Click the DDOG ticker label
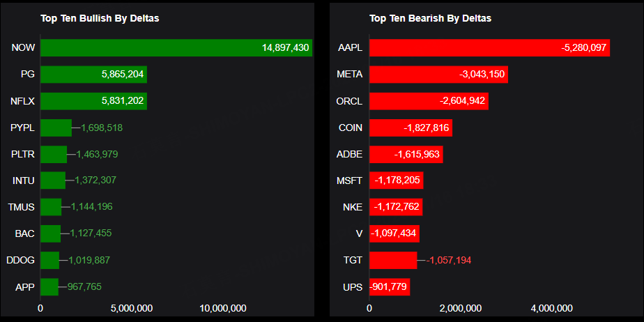Image resolution: width=644 pixels, height=322 pixels. coord(20,260)
